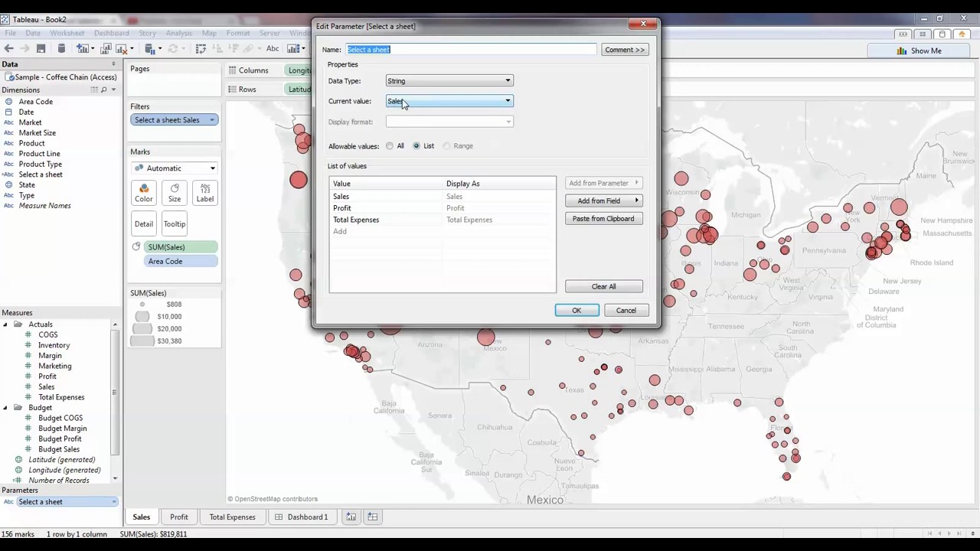The width and height of the screenshot is (980, 551).
Task: Click the Market Size dimension
Action: coord(37,133)
